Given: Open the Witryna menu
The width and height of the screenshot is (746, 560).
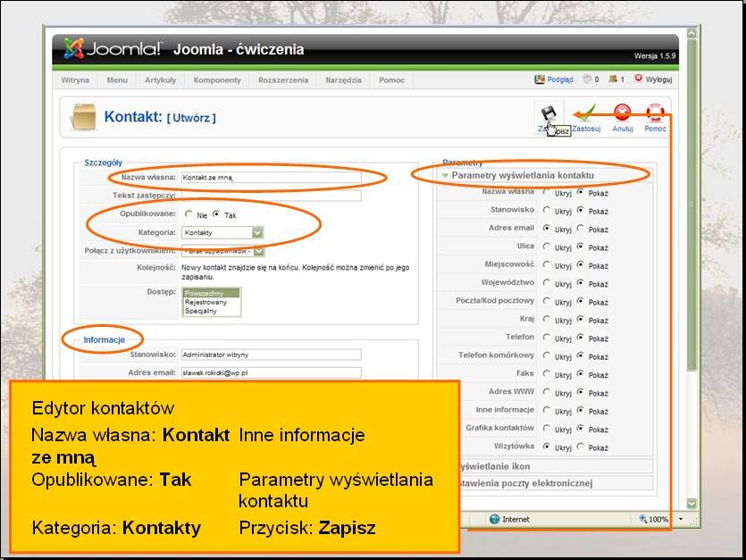Looking at the screenshot, I should (75, 79).
